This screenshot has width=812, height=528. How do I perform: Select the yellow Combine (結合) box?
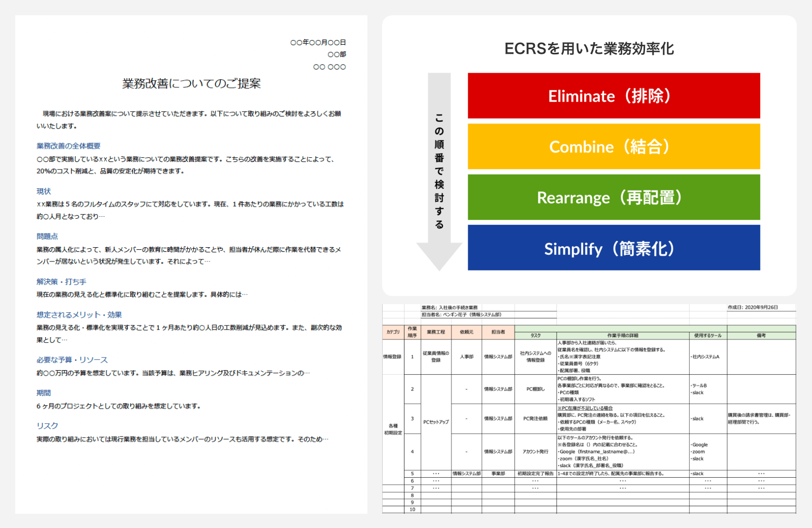pos(614,147)
